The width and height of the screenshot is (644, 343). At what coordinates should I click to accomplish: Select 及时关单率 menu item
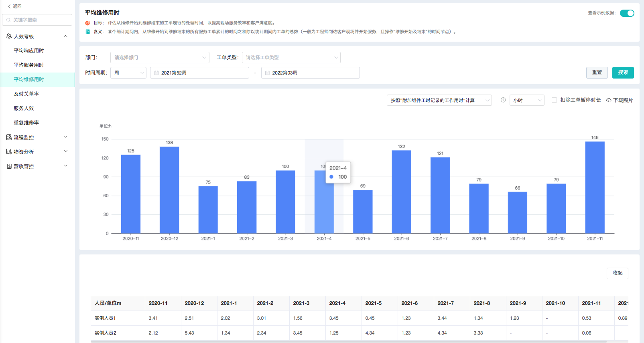[37, 94]
